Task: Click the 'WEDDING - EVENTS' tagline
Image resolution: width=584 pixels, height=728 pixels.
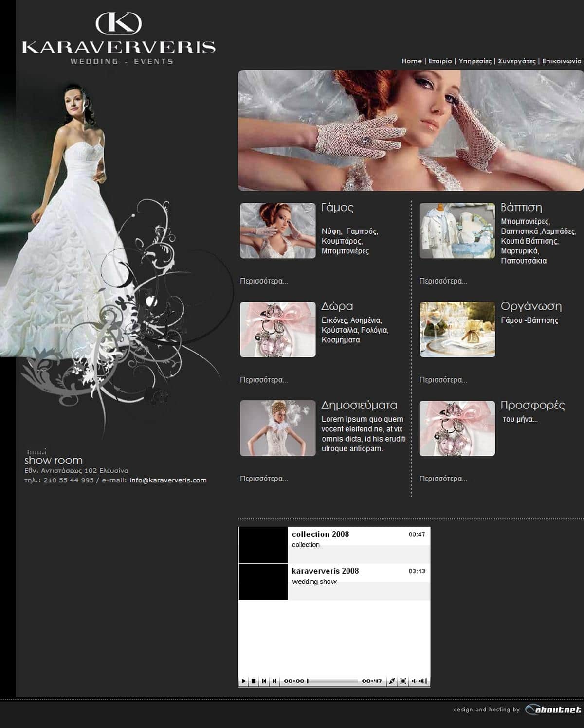Action: coord(122,61)
